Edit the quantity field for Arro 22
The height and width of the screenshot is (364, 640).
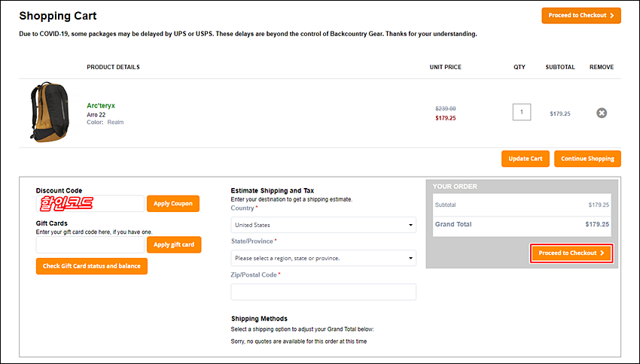pos(521,112)
